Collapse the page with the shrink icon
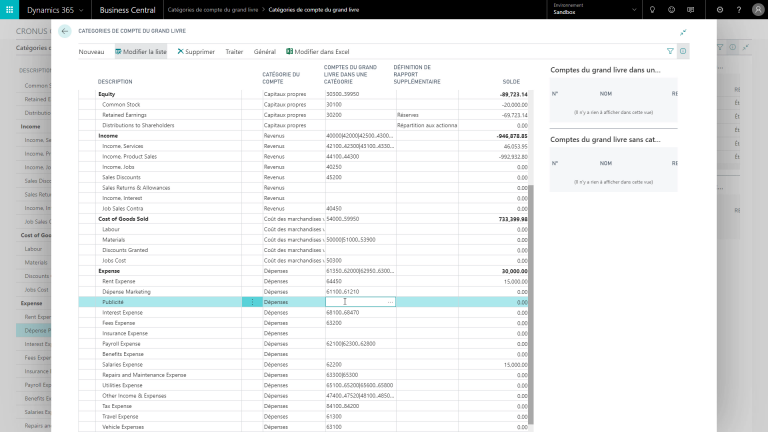The height and width of the screenshot is (432, 768). [x=683, y=32]
